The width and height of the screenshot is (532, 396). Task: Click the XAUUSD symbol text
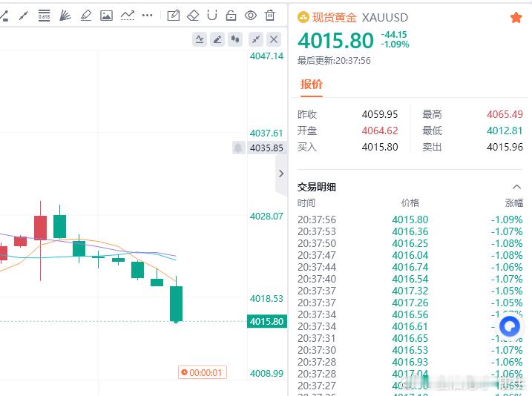coord(385,17)
